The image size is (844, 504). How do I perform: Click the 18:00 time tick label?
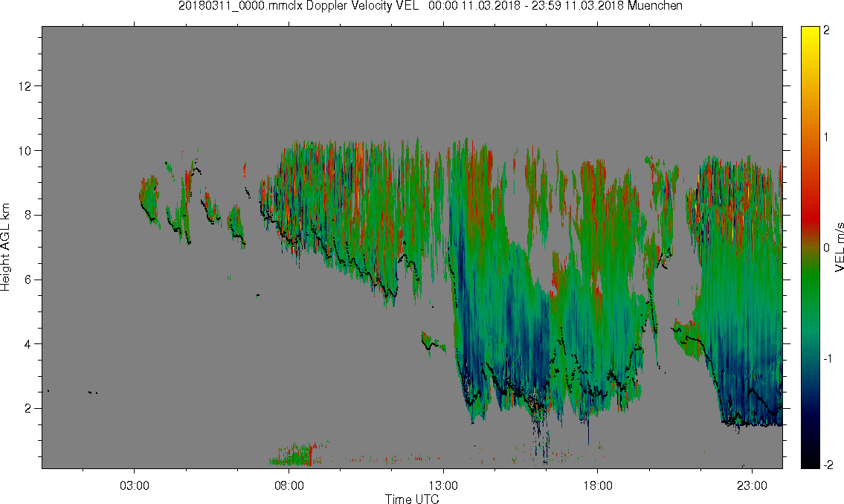(x=598, y=485)
